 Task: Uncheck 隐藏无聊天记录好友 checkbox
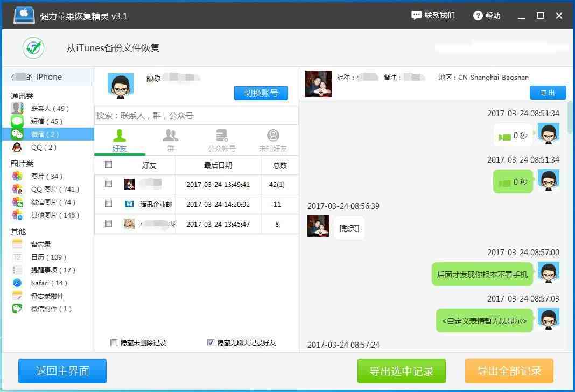pos(211,343)
